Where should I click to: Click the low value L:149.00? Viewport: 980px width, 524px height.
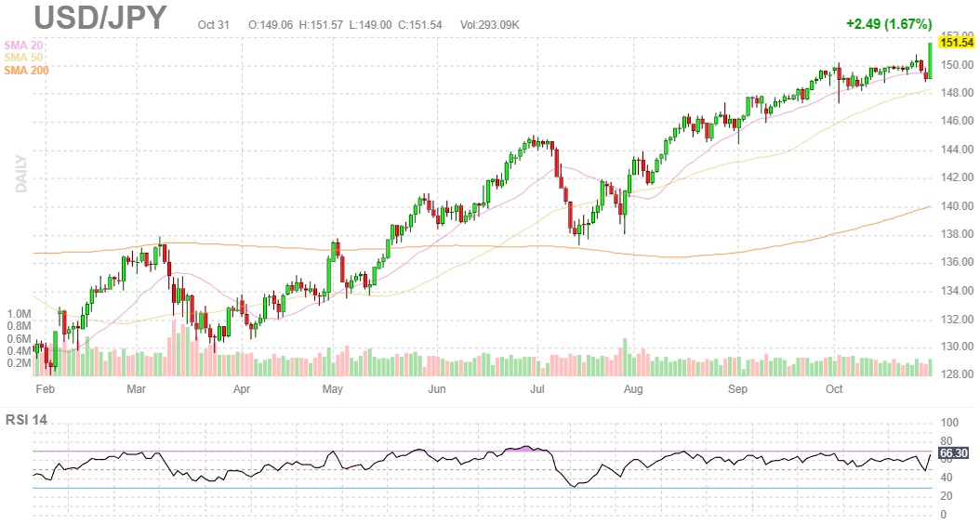(371, 25)
